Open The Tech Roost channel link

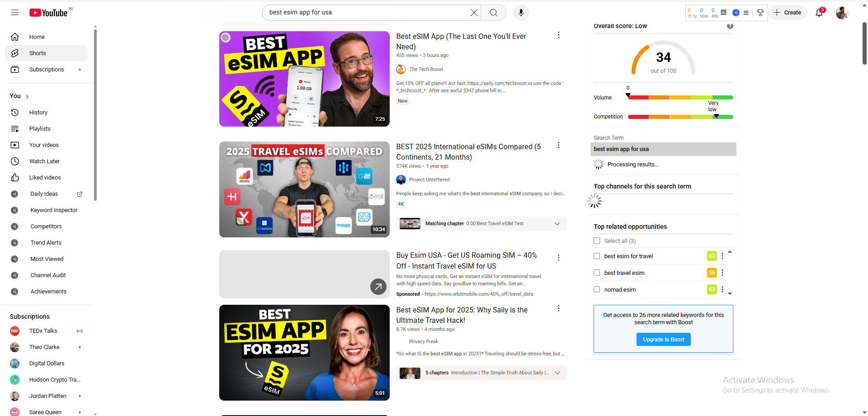click(x=426, y=70)
